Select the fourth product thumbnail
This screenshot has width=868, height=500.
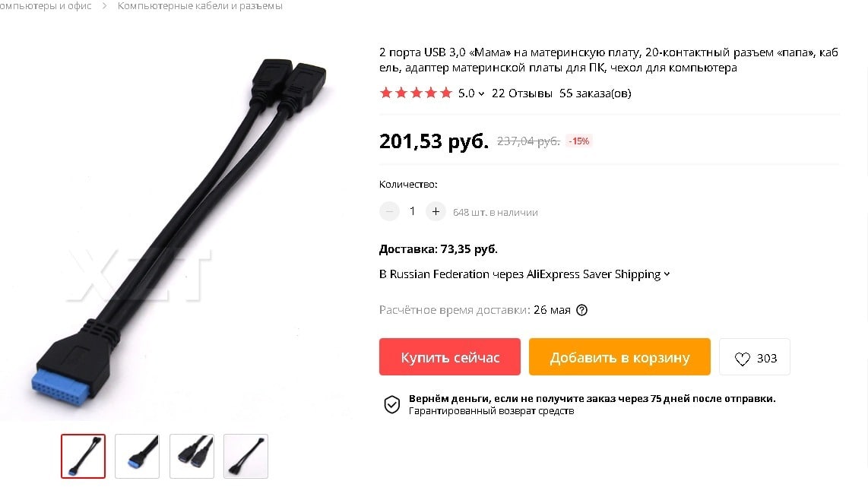pyautogui.click(x=246, y=456)
